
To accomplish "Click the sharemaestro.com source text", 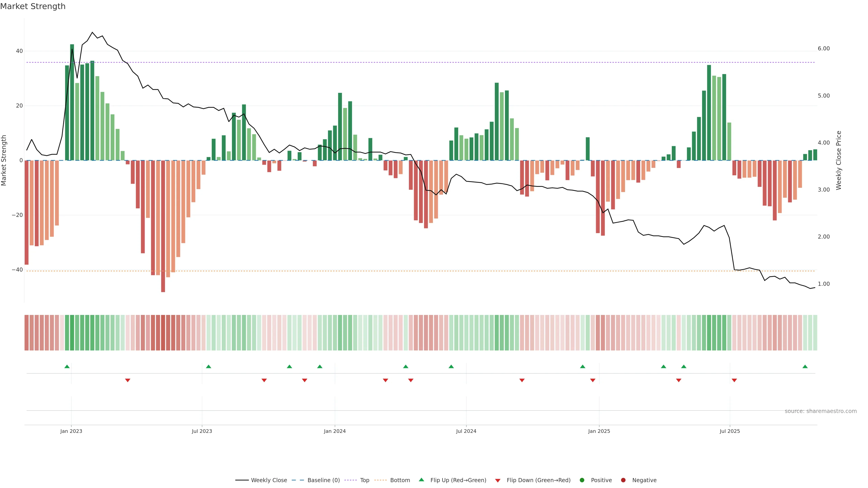I will coord(821,411).
